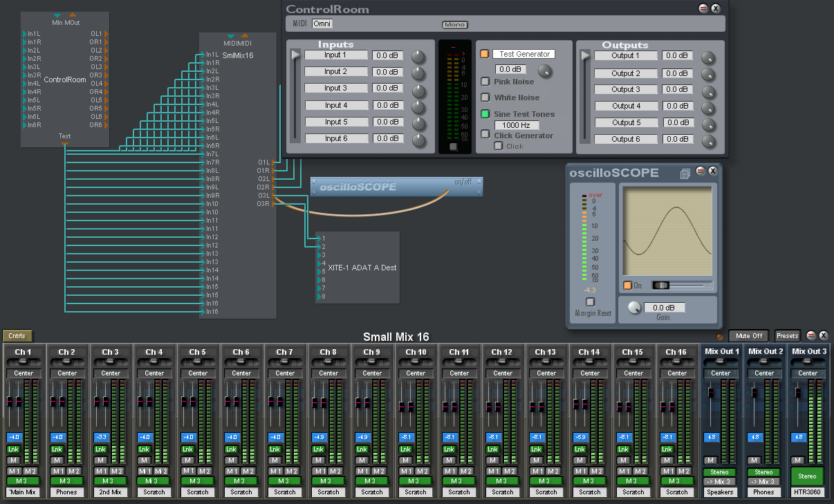
Task: Enable the Test Generator orange checkbox
Action: click(x=485, y=54)
